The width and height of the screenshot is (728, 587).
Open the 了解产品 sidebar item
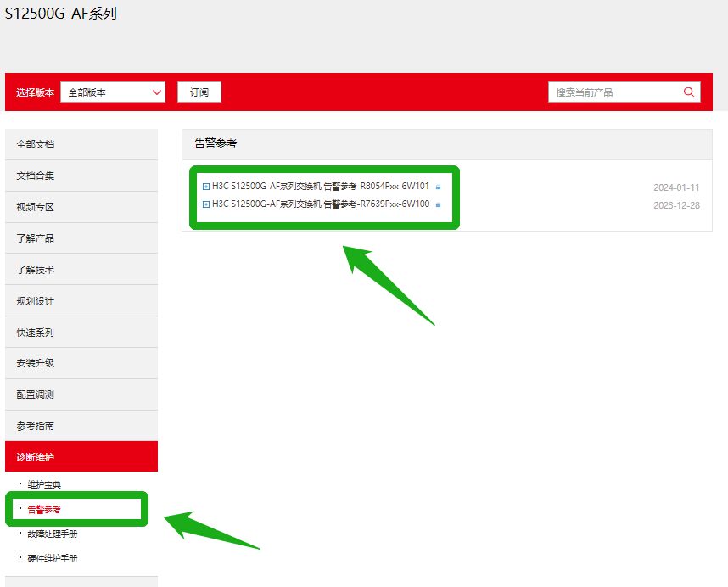point(81,238)
